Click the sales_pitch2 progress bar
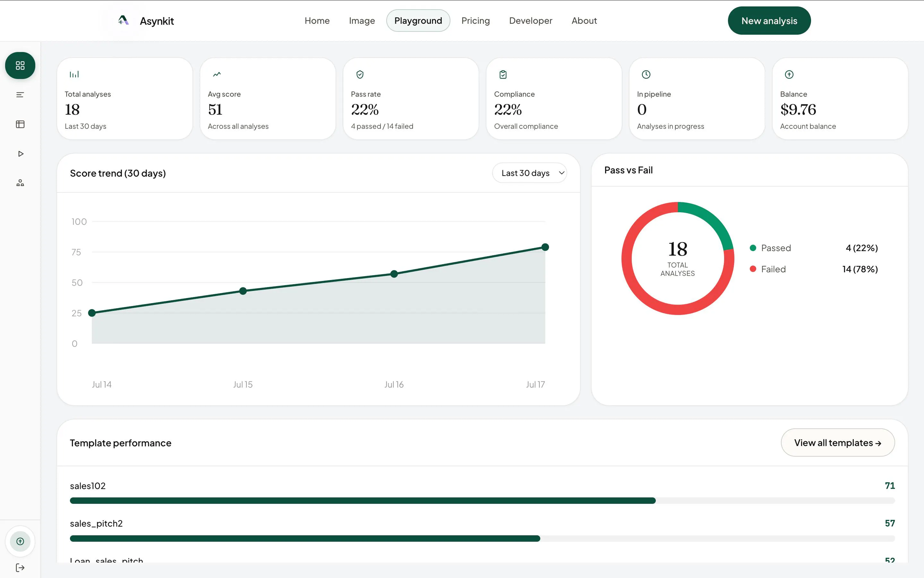Viewport: 924px width, 578px height. point(482,538)
